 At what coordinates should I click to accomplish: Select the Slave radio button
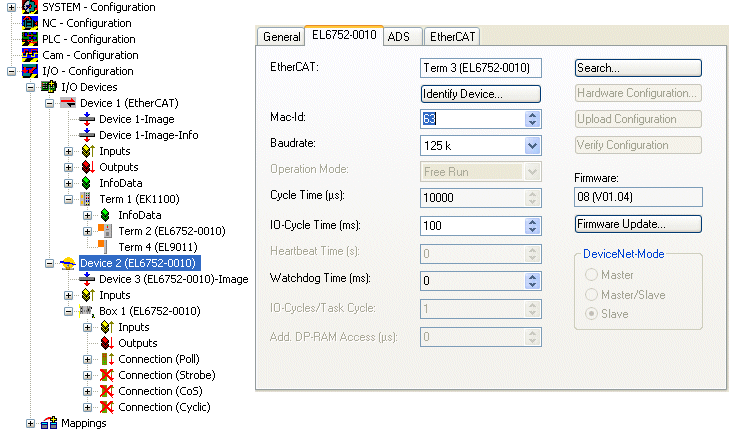point(591,314)
